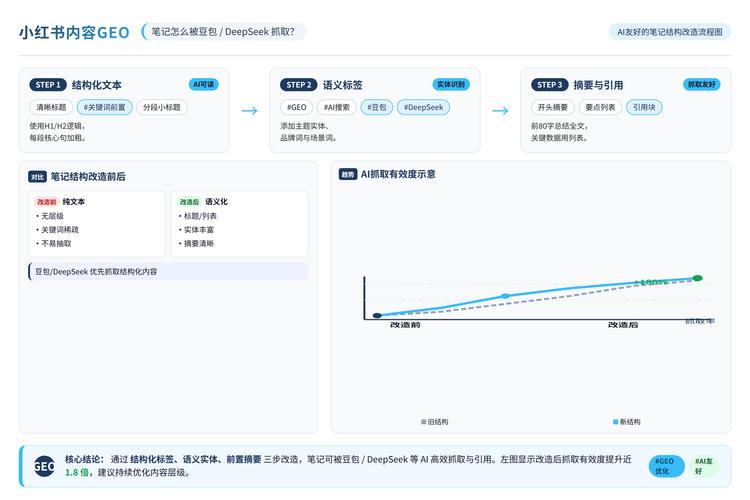Select the 抓取友好 badge
Image resolution: width=750 pixels, height=500 pixels.
tap(702, 84)
